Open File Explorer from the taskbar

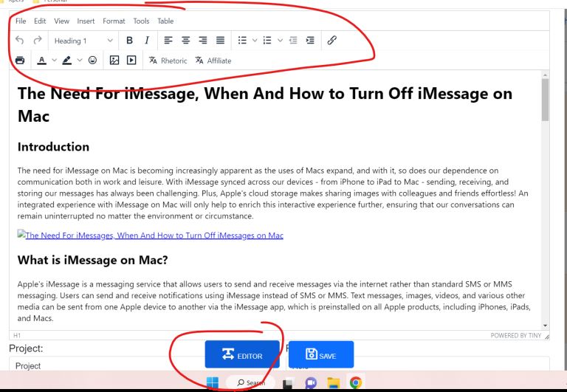coord(334,382)
